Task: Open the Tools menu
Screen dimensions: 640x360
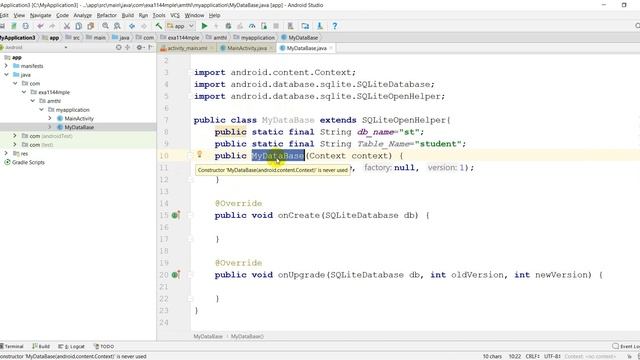Action: (x=159, y=16)
